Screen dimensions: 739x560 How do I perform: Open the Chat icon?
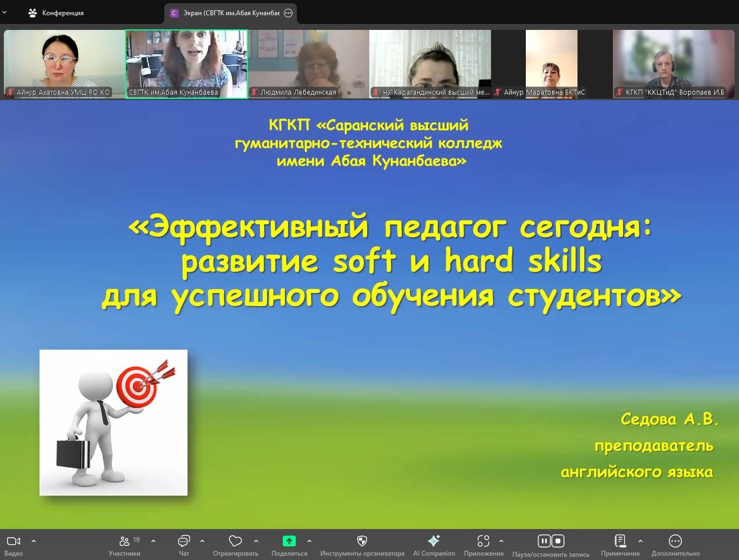184,541
